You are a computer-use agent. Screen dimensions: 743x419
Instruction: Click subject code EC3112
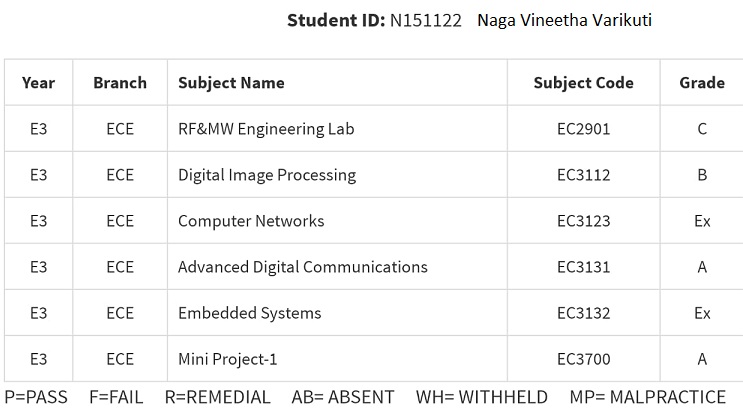[x=583, y=175]
